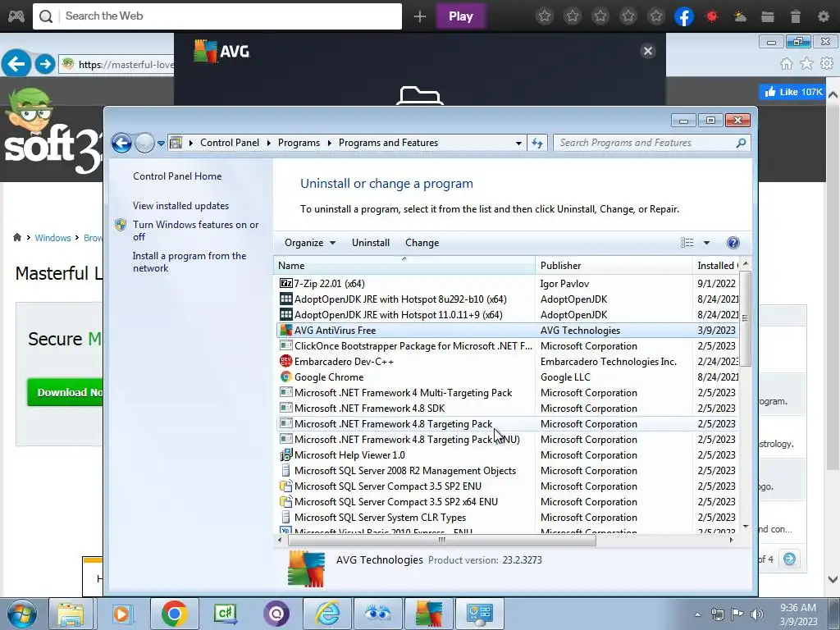Click the Facebook Like 107K button

click(x=792, y=92)
